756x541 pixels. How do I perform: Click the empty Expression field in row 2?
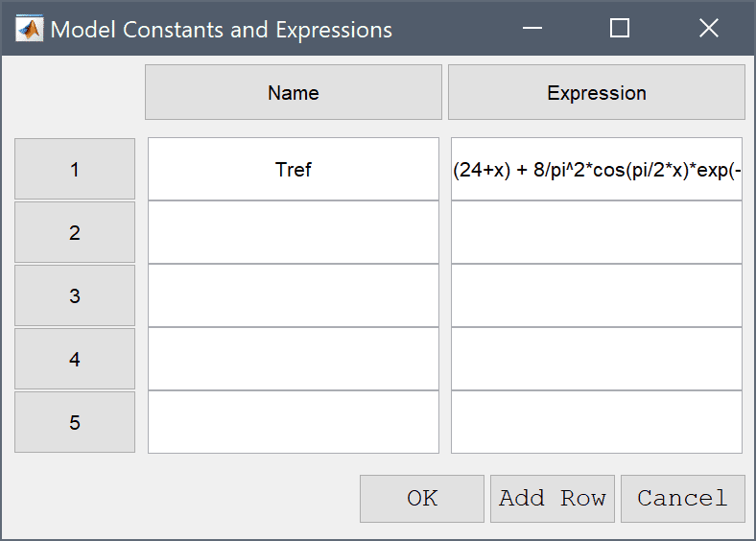597,232
